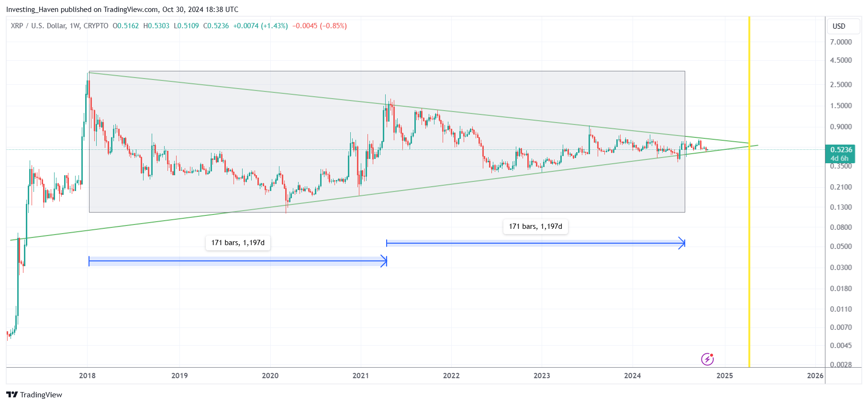Click the 2020 time axis label
This screenshot has height=405, width=868.
tap(270, 376)
